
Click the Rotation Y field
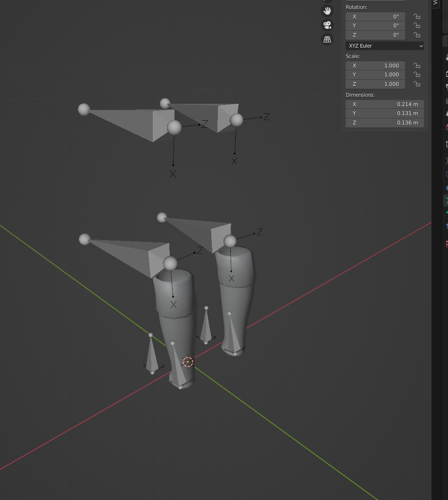[x=375, y=25]
